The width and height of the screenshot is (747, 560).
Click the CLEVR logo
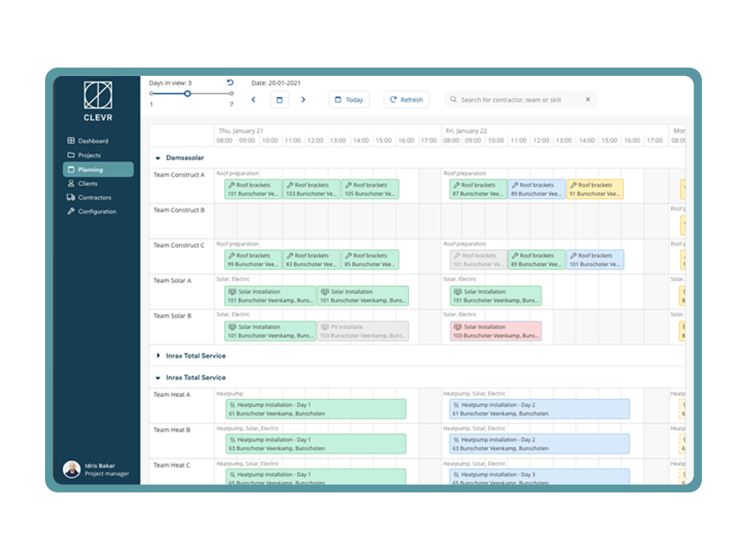(98, 101)
